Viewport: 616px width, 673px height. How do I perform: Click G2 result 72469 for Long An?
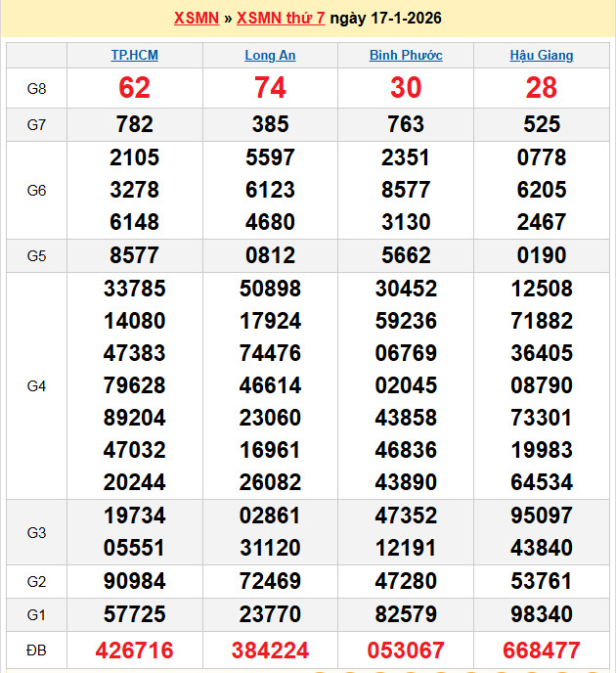(270, 582)
